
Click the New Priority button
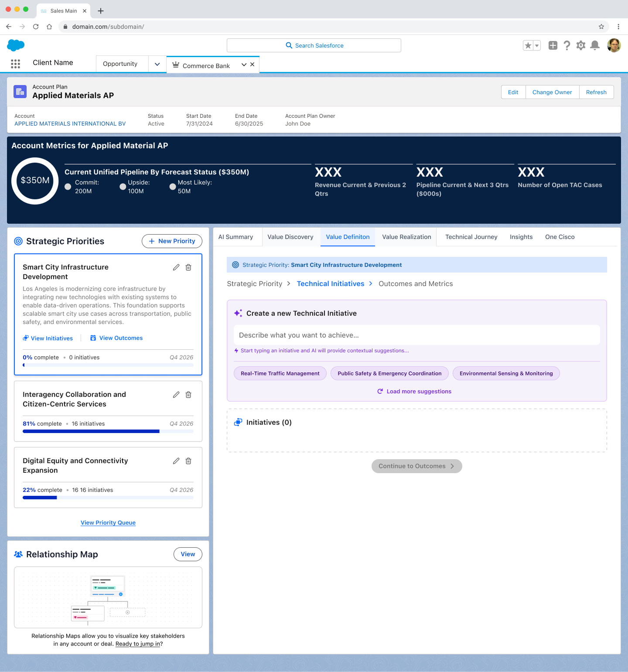tap(172, 241)
